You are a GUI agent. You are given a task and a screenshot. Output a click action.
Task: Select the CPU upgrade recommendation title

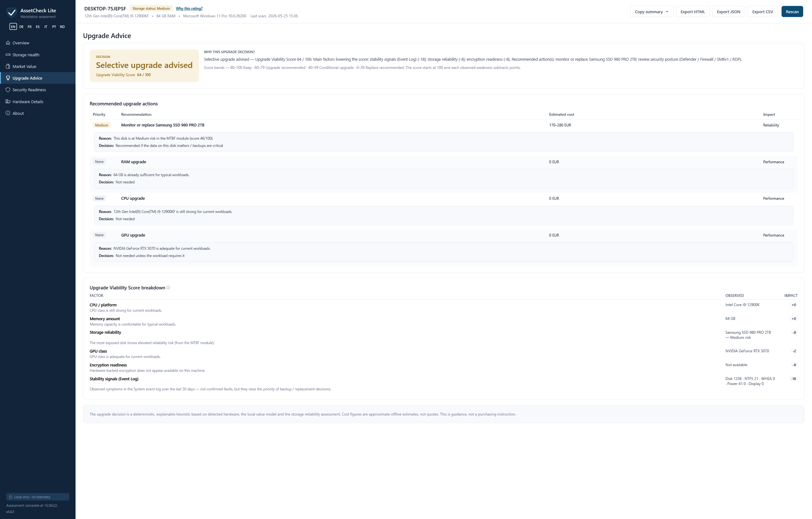[x=133, y=198]
